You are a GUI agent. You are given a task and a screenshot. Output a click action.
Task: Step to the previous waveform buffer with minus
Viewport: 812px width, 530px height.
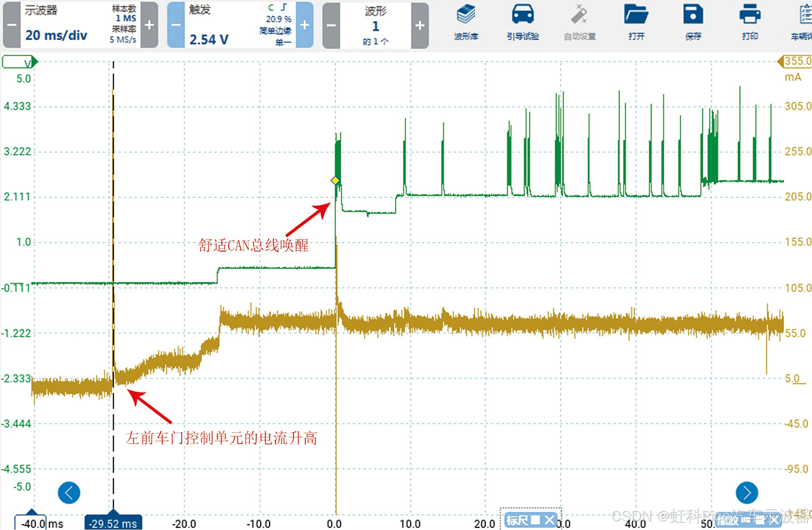tap(331, 25)
